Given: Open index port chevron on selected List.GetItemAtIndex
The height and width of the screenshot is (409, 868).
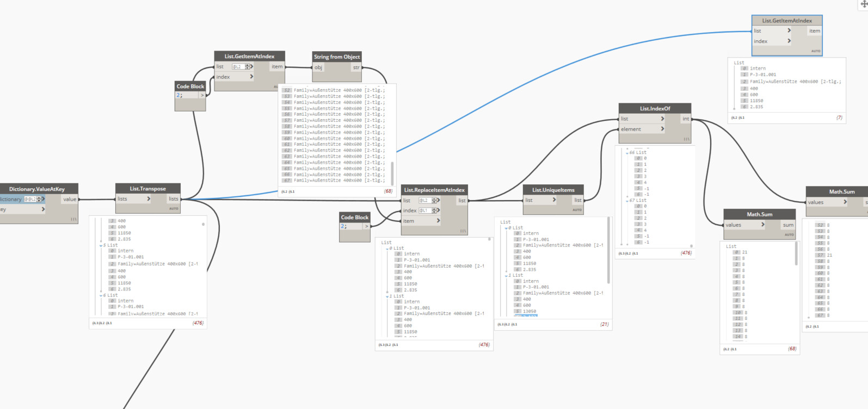Looking at the screenshot, I should [789, 41].
